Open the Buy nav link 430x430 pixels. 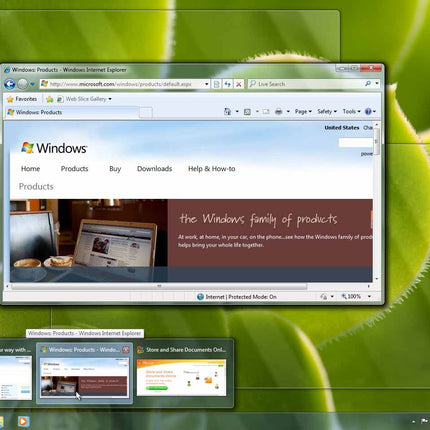click(x=115, y=169)
